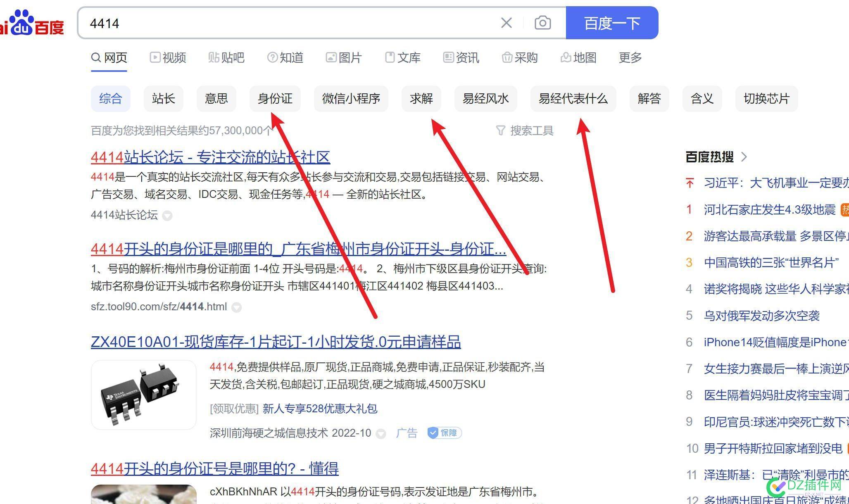Select the 综合 filter chip
Viewport: 849px width, 504px height.
(111, 99)
